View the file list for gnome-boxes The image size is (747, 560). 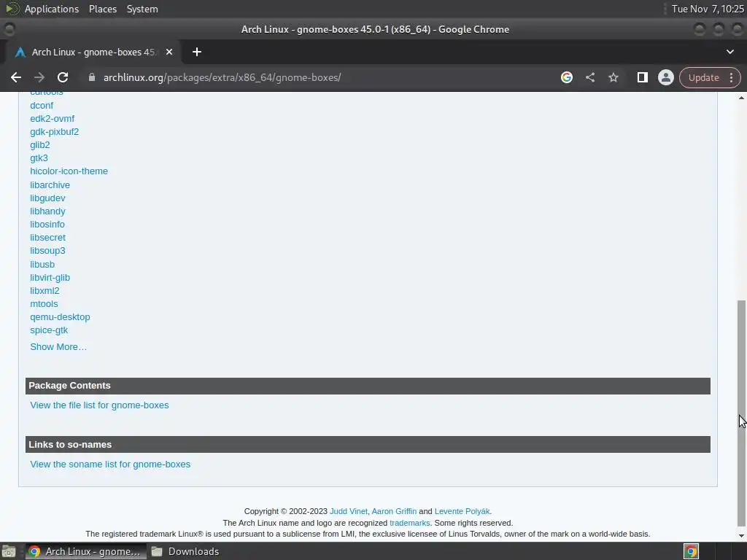(x=99, y=405)
